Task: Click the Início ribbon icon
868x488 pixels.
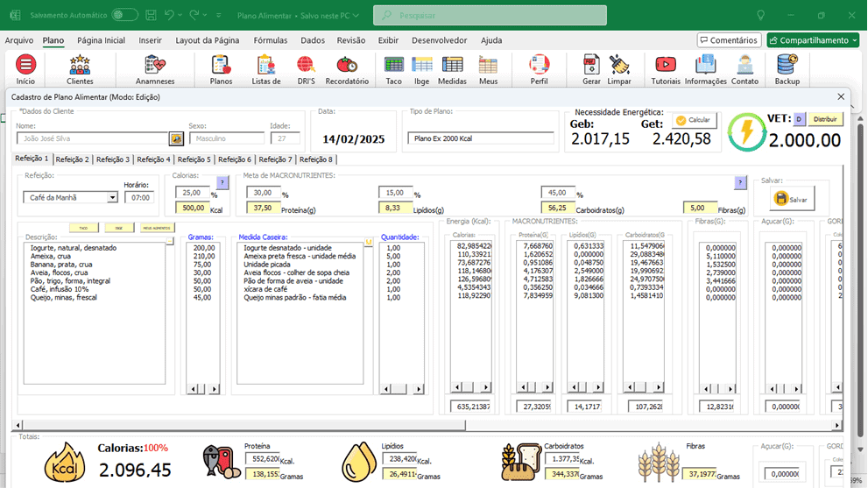Action: point(25,70)
